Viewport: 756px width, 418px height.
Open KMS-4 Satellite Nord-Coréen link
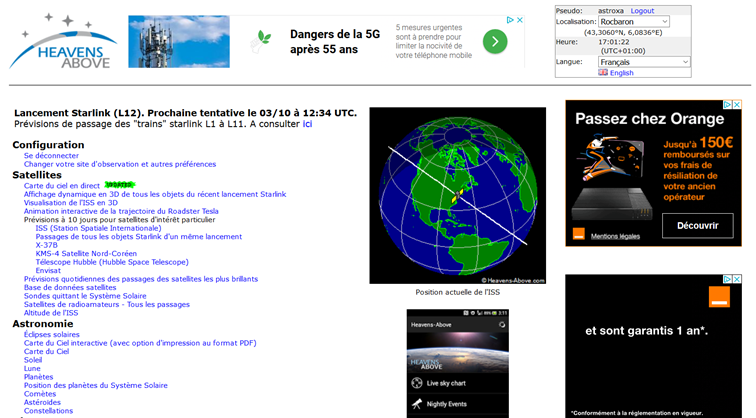[x=86, y=254]
